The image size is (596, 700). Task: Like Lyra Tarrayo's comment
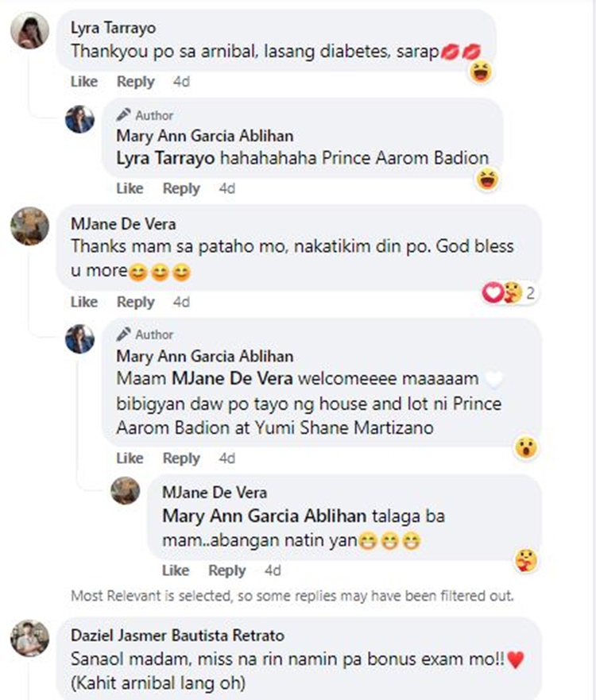pos(83,81)
